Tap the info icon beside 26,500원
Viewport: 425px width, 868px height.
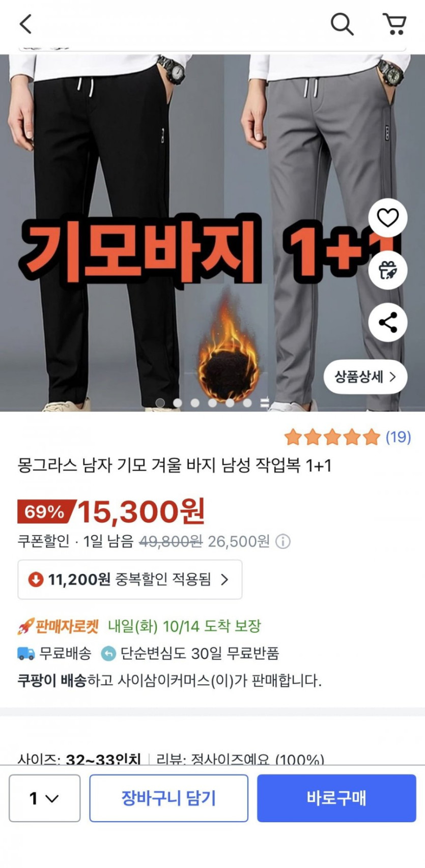tap(283, 541)
